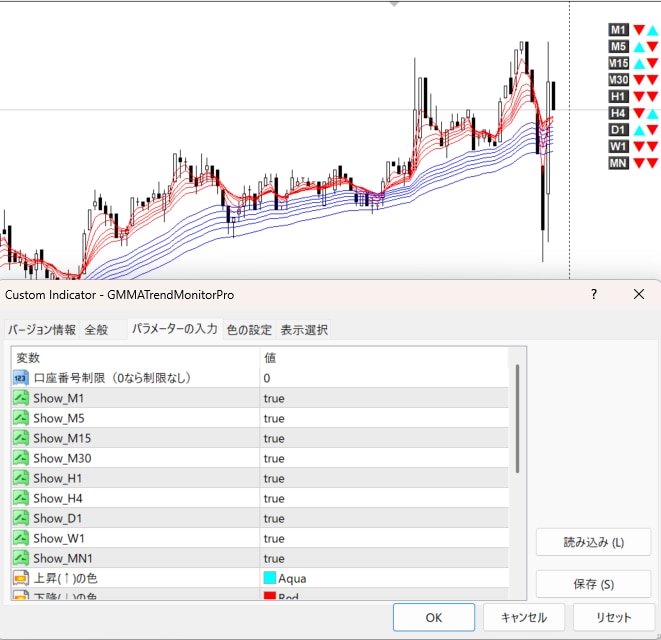Click the 変数 column header
661x640 pixels.
[135, 358]
